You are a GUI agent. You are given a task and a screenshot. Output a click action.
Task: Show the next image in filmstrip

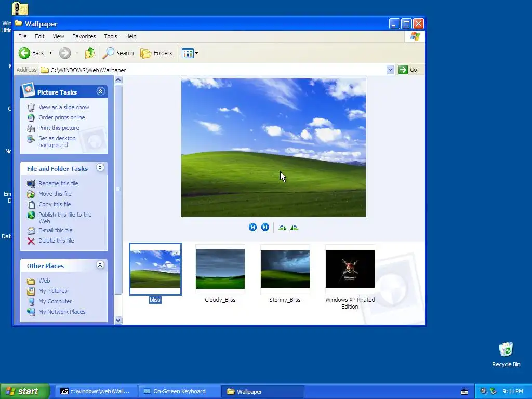(x=265, y=228)
